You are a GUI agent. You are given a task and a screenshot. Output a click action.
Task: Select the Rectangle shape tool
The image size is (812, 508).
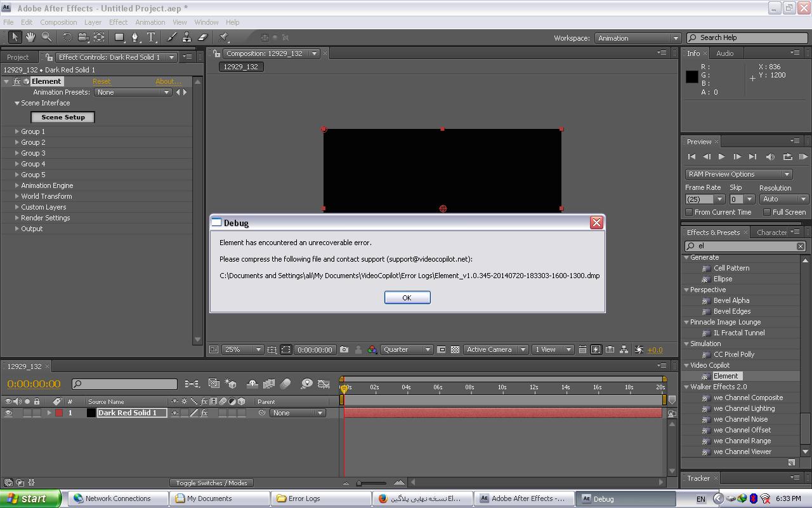119,37
